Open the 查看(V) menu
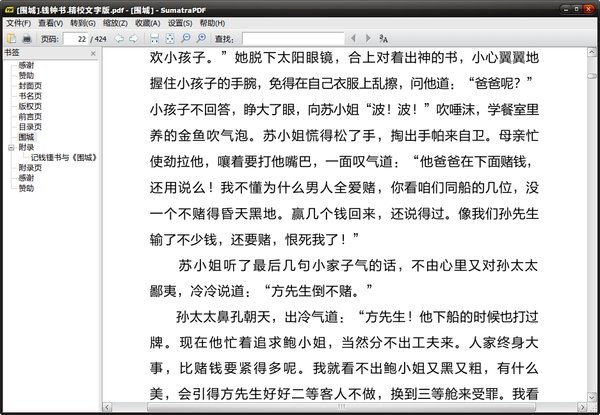 [x=51, y=23]
